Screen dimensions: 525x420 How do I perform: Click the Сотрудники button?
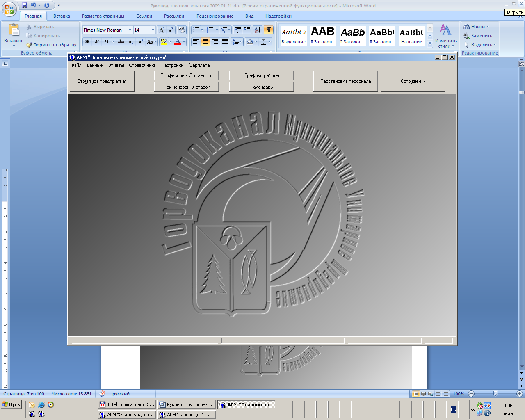pos(413,81)
